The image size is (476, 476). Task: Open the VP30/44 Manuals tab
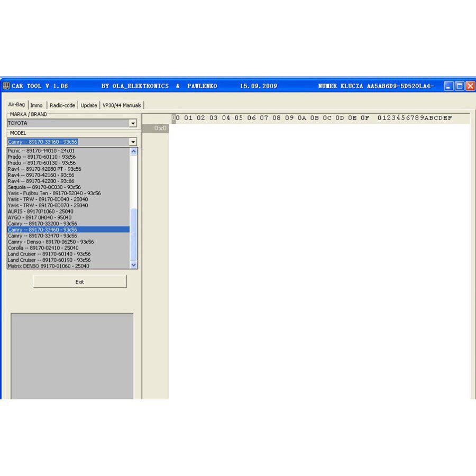click(122, 105)
